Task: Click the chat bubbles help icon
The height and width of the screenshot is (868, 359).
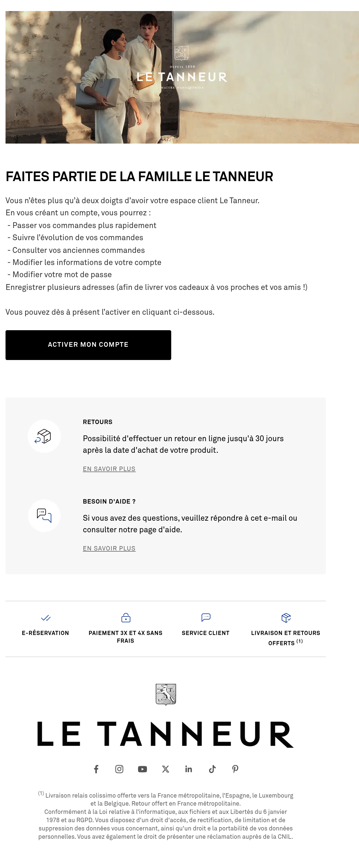Action: tap(44, 516)
